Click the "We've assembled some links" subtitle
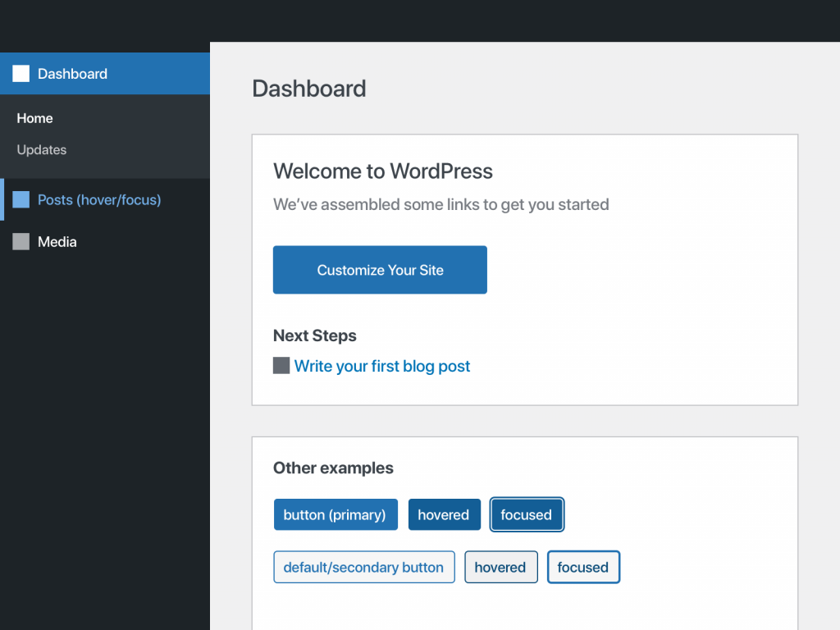 pos(441,204)
